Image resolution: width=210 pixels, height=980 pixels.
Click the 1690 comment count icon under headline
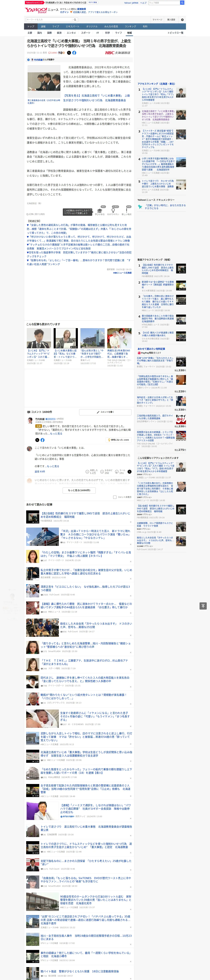point(53,53)
